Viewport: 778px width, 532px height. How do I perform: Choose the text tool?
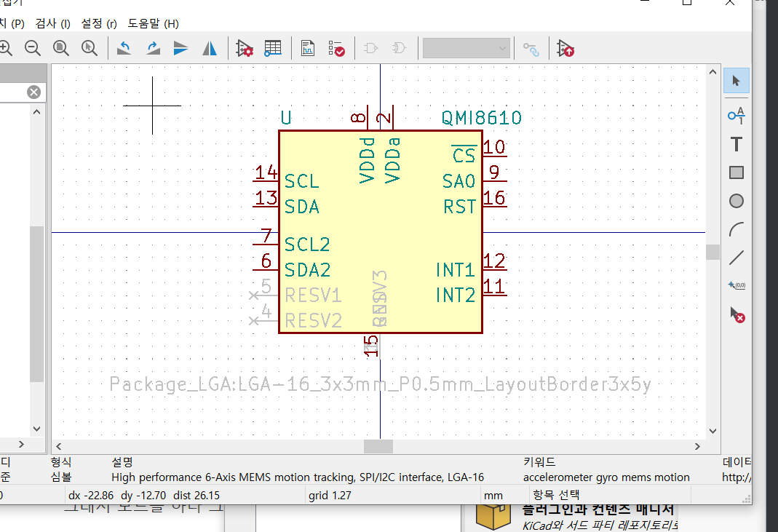point(737,144)
